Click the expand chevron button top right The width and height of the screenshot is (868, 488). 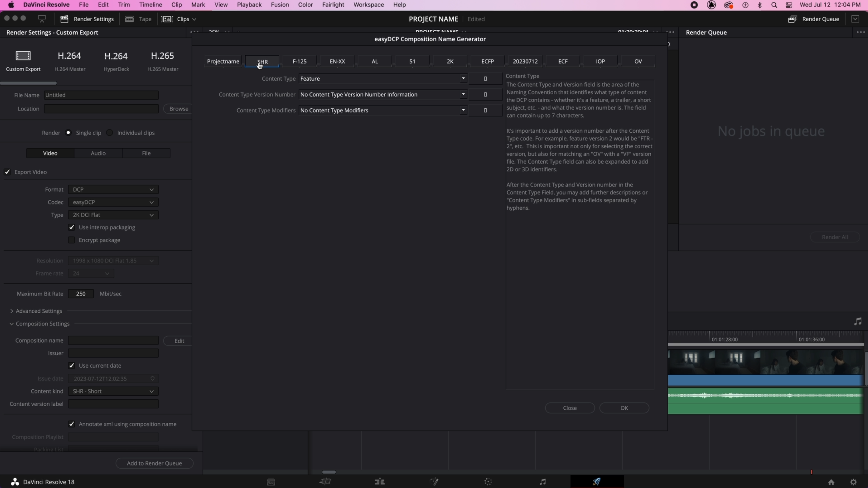(x=855, y=19)
